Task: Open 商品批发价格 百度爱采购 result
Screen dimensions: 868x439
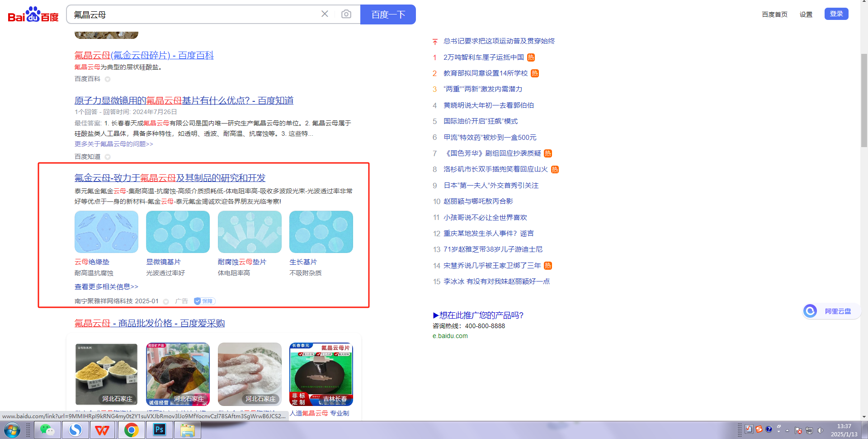Action: pyautogui.click(x=150, y=323)
